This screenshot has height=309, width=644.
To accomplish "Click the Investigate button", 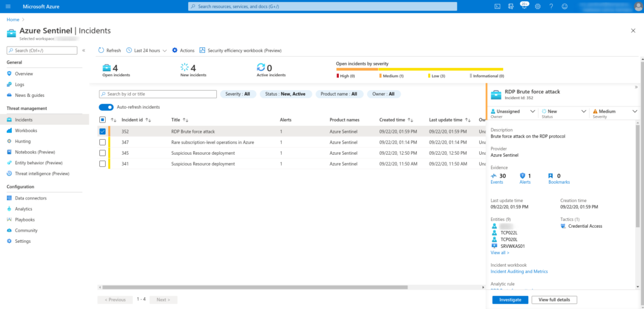I will (x=510, y=300).
